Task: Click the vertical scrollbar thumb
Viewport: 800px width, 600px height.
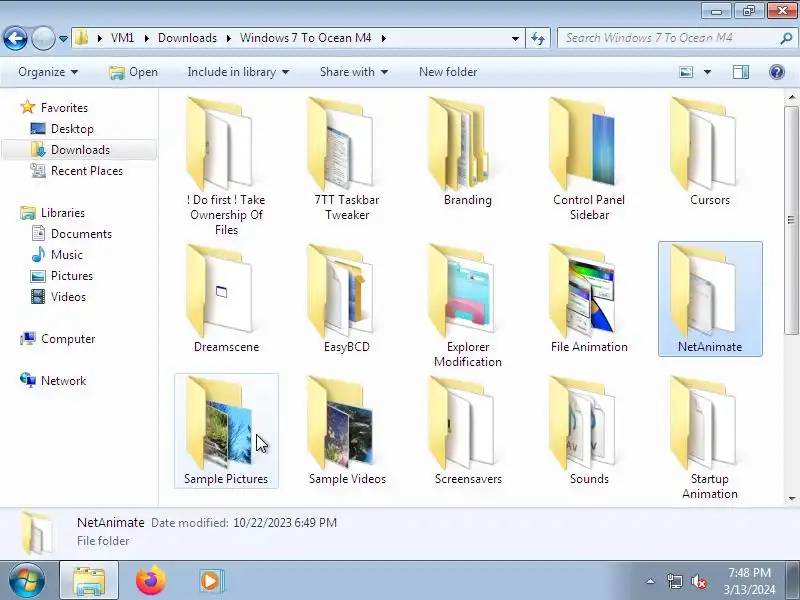Action: click(x=791, y=220)
